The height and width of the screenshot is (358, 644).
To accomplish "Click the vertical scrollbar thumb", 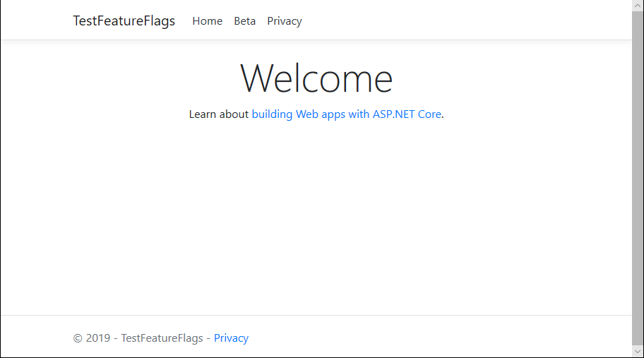I will (638, 179).
